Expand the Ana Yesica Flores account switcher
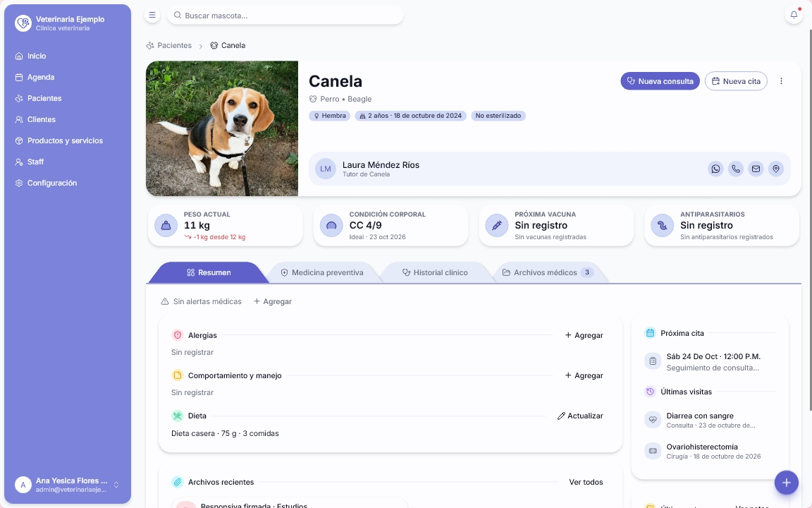 [116, 485]
